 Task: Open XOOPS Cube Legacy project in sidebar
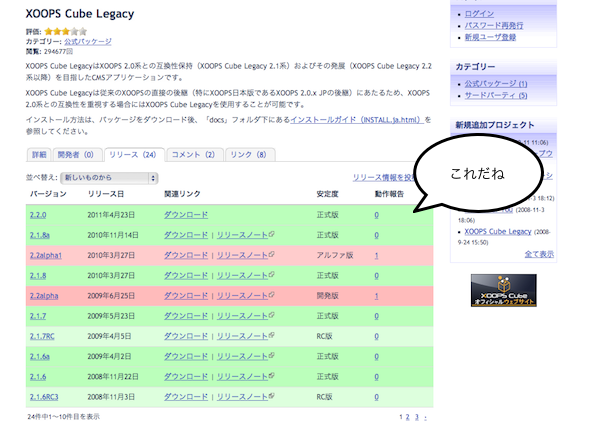(498, 232)
